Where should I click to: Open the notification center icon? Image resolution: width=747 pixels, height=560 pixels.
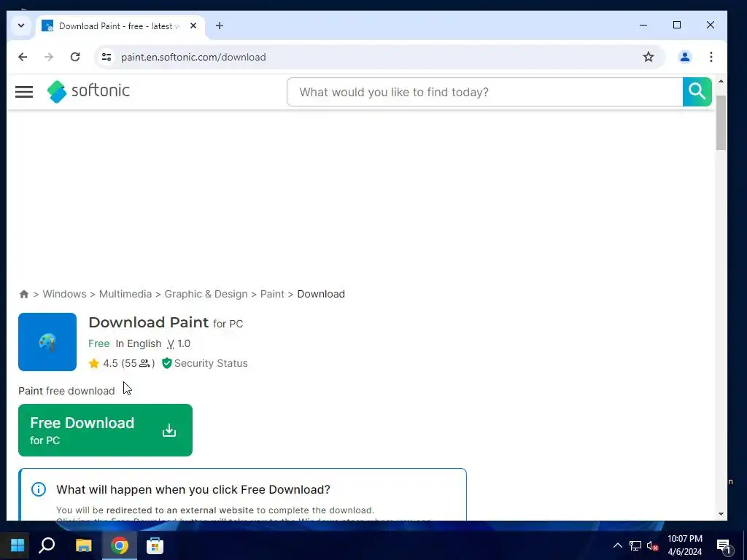coord(723,545)
